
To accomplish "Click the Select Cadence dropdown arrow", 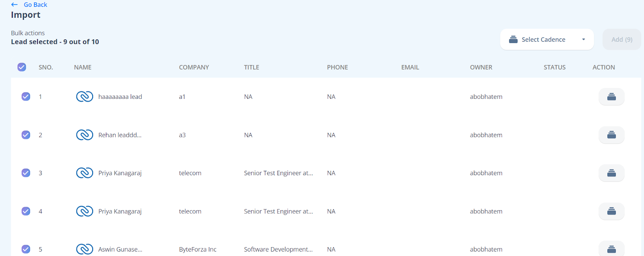I will coord(583,39).
